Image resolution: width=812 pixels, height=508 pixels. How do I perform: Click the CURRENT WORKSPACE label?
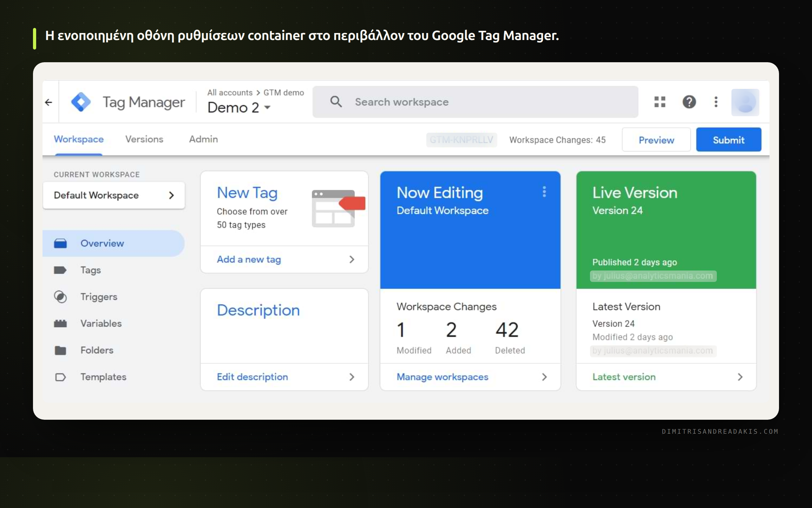(x=97, y=175)
